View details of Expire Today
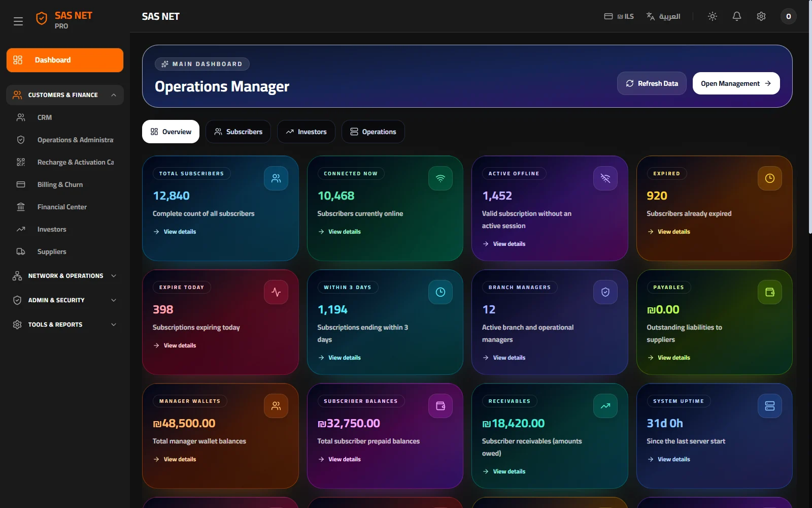The height and width of the screenshot is (508, 812). pyautogui.click(x=175, y=345)
